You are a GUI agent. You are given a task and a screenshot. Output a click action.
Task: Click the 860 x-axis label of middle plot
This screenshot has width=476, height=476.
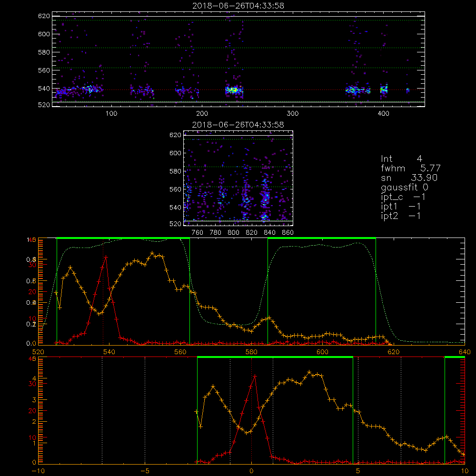(288, 233)
